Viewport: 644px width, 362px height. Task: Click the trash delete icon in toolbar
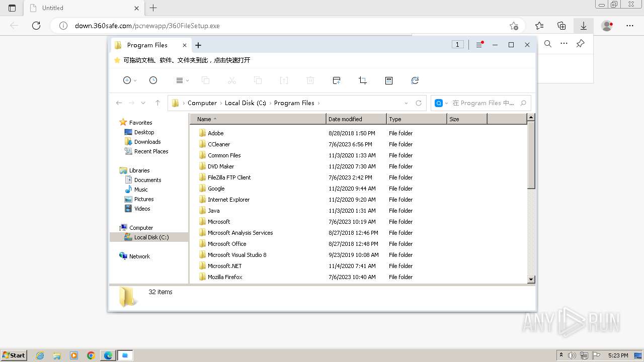310,80
